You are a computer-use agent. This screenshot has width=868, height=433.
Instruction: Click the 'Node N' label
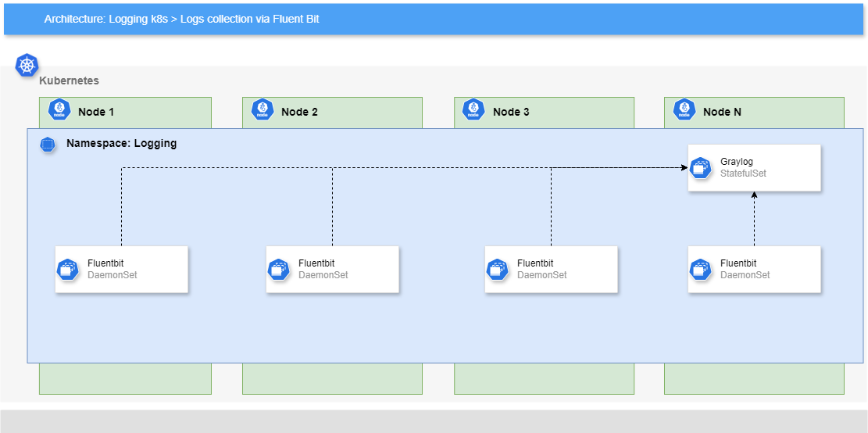click(722, 112)
